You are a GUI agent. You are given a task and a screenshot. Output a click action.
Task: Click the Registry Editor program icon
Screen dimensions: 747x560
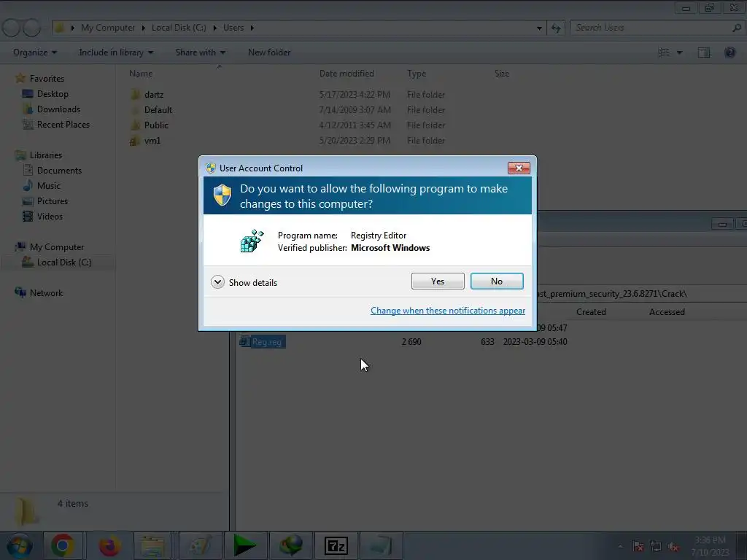[x=252, y=241]
